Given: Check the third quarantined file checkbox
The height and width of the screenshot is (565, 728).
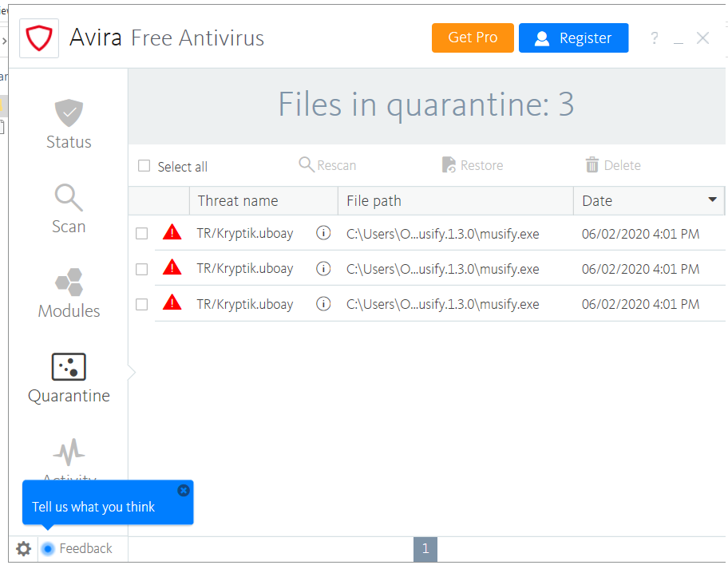Looking at the screenshot, I should pos(141,304).
